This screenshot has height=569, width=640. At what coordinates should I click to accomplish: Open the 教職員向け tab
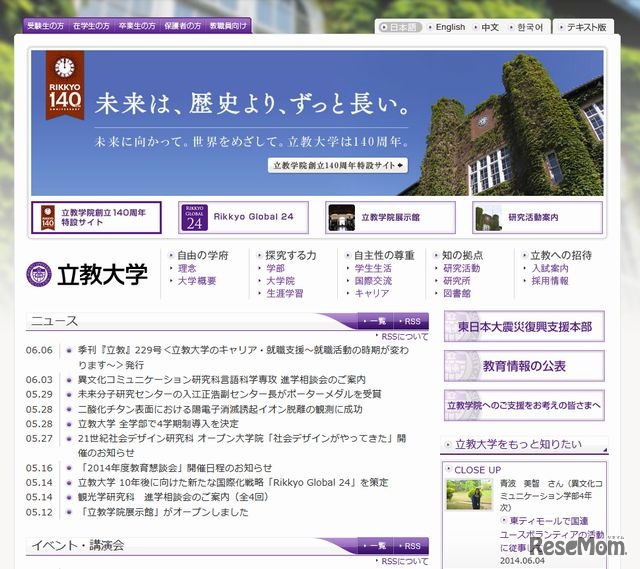pos(228,26)
